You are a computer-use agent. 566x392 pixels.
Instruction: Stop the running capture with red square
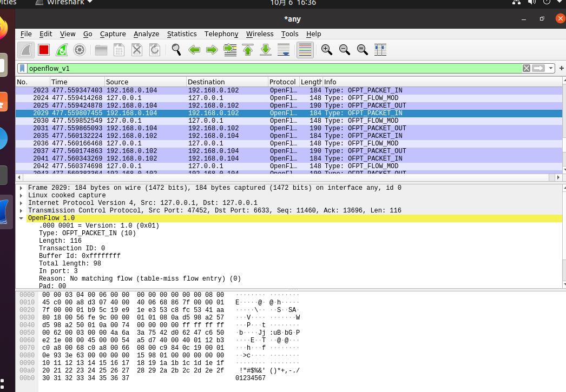tap(44, 50)
